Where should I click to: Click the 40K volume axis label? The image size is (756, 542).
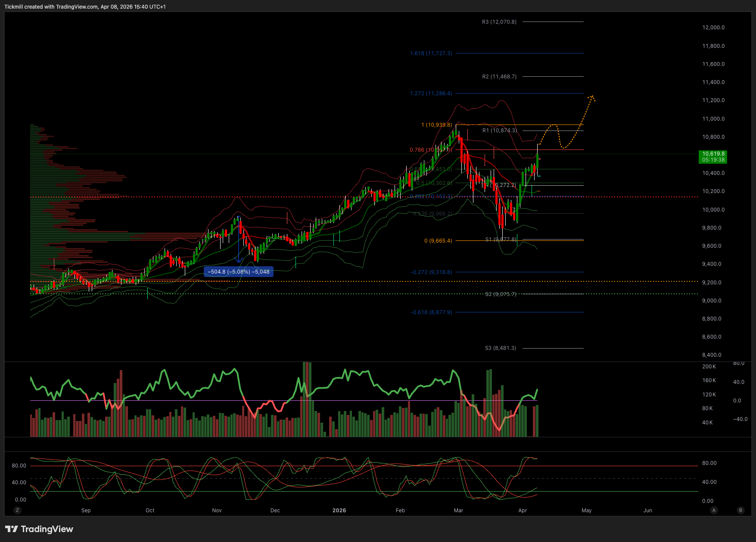tap(708, 423)
